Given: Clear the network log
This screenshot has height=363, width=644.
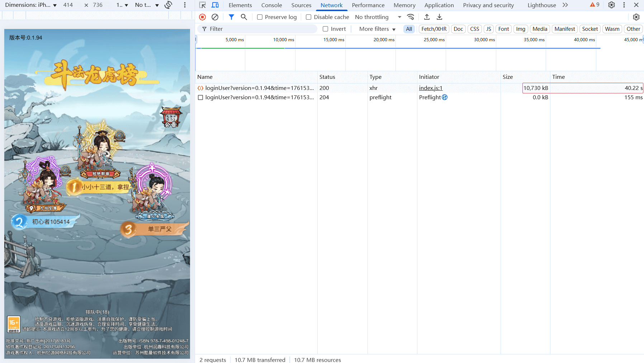Looking at the screenshot, I should (x=215, y=17).
